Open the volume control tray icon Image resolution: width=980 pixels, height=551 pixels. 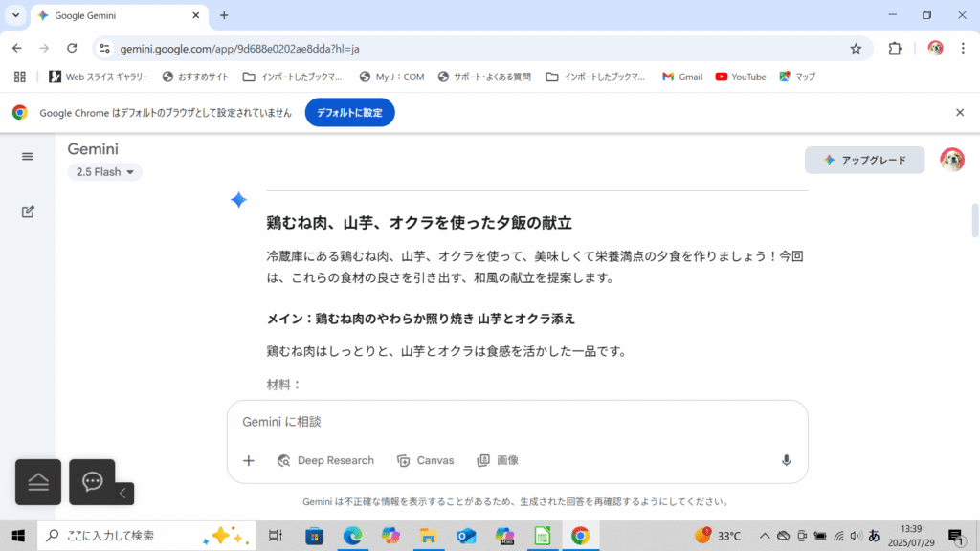click(857, 536)
